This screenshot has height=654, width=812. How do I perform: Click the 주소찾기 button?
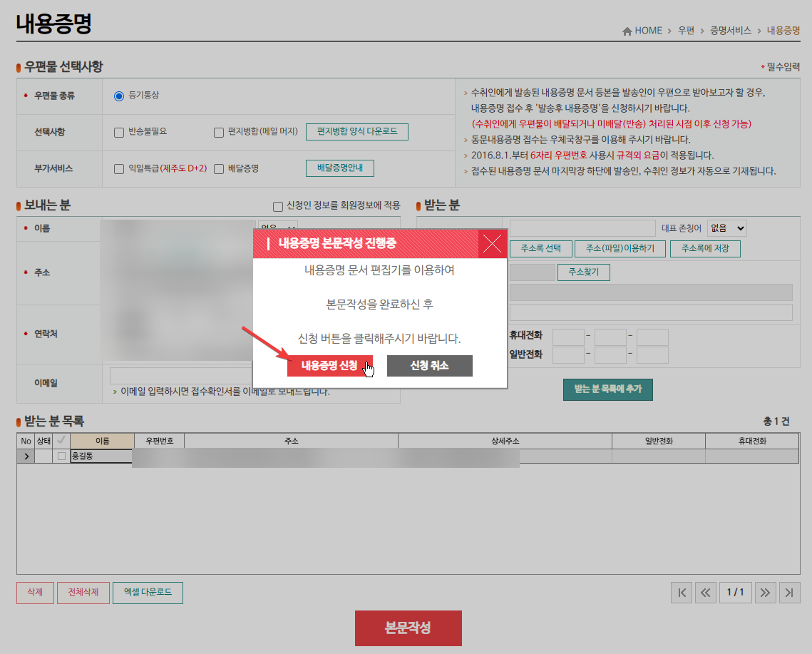click(584, 272)
